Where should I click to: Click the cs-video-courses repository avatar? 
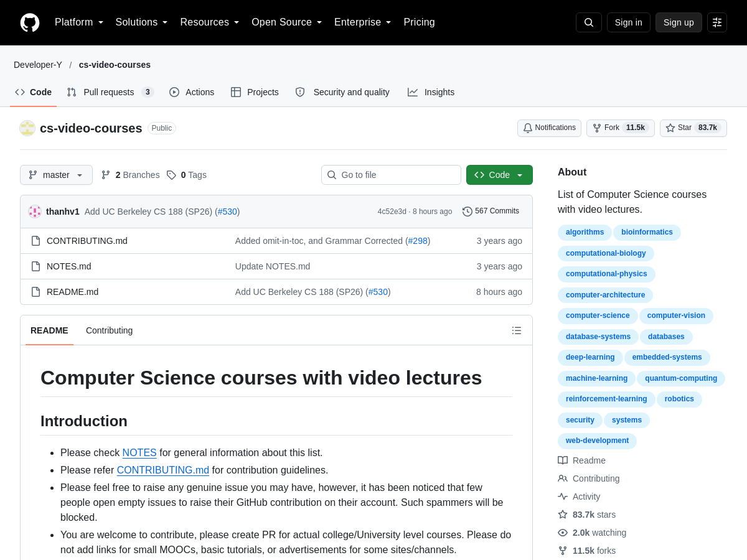click(x=27, y=128)
